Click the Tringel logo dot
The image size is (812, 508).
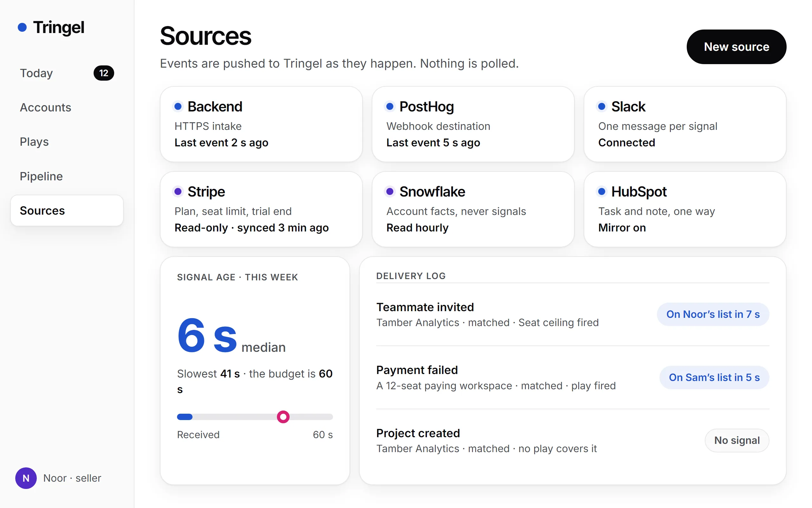22,27
